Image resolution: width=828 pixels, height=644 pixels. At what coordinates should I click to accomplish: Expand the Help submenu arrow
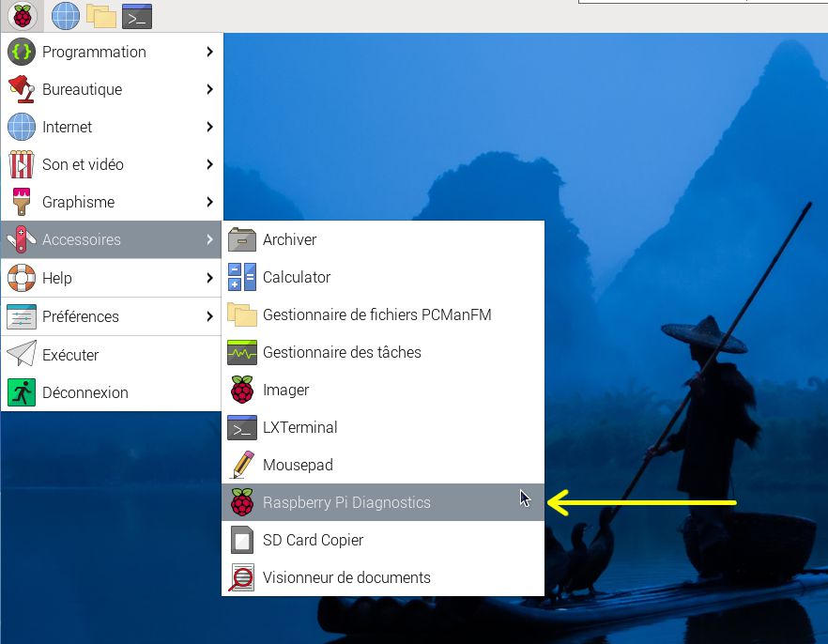pyautogui.click(x=209, y=278)
